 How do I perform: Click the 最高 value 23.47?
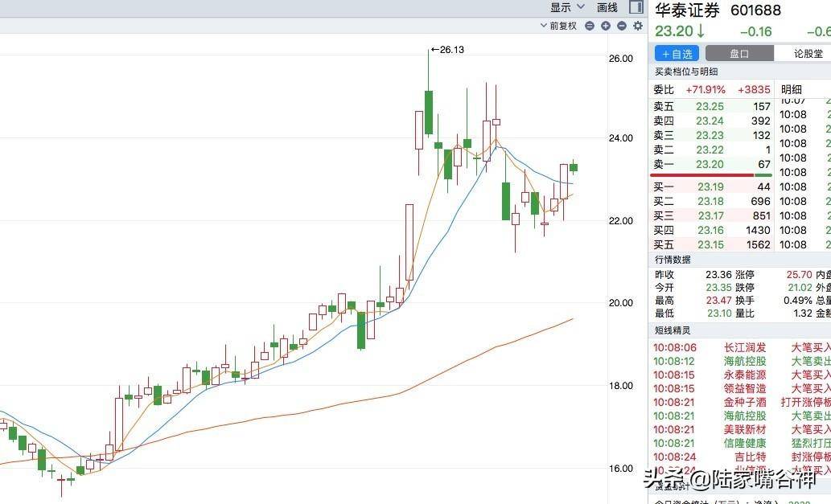(x=719, y=300)
